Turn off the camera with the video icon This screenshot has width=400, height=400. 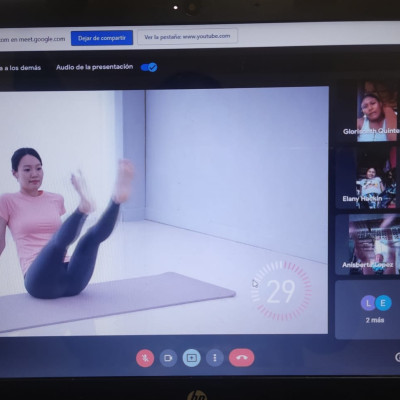click(x=168, y=358)
